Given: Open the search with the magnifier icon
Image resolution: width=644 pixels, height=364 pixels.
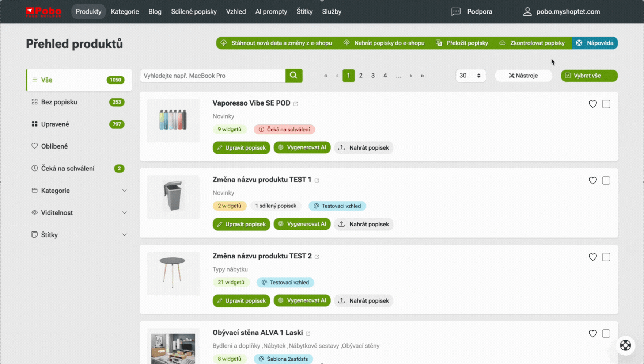Looking at the screenshot, I should point(293,76).
